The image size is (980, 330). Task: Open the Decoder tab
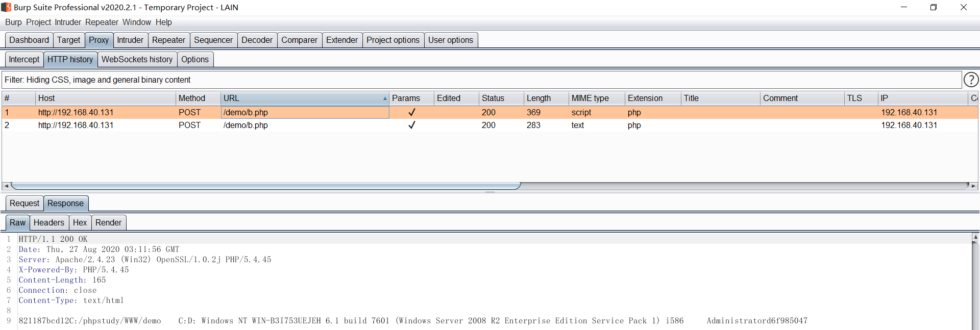[x=257, y=40]
